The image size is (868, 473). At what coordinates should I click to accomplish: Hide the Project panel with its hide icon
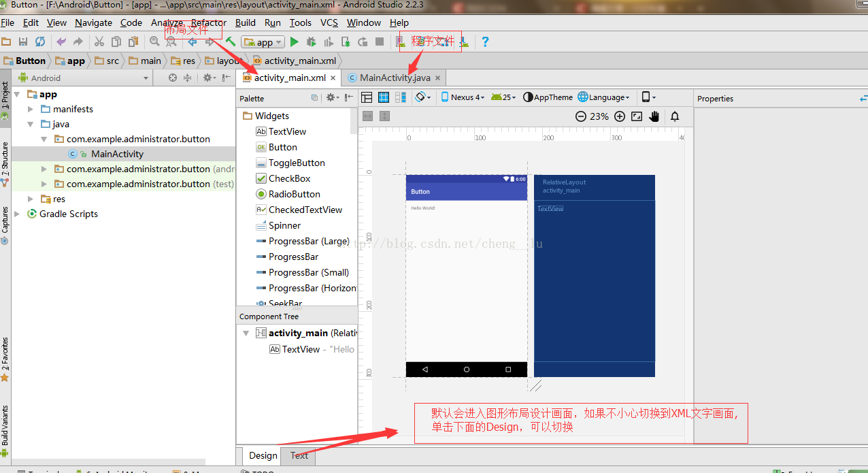[x=226, y=78]
